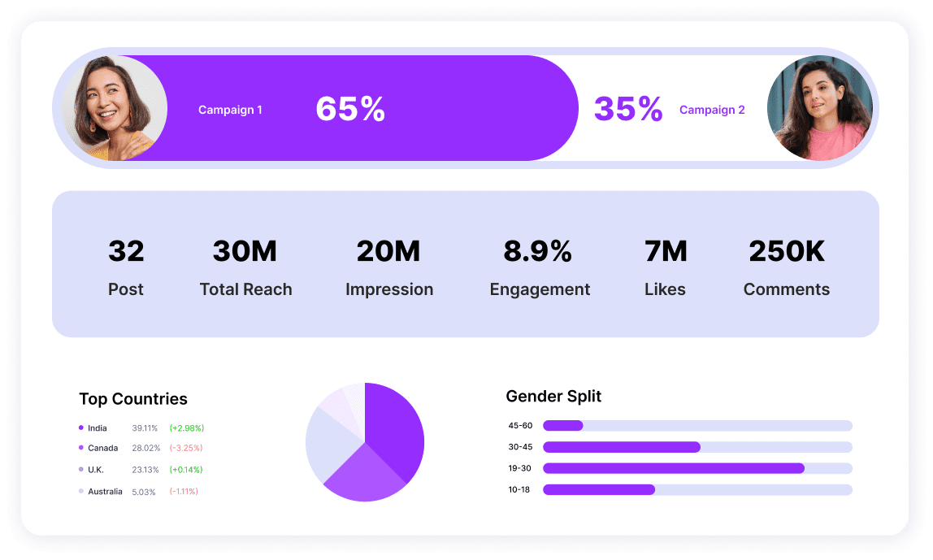Viewport: 933px width, 560px height.
Task: Click Campaign 1 profile photo
Action: coord(115,108)
